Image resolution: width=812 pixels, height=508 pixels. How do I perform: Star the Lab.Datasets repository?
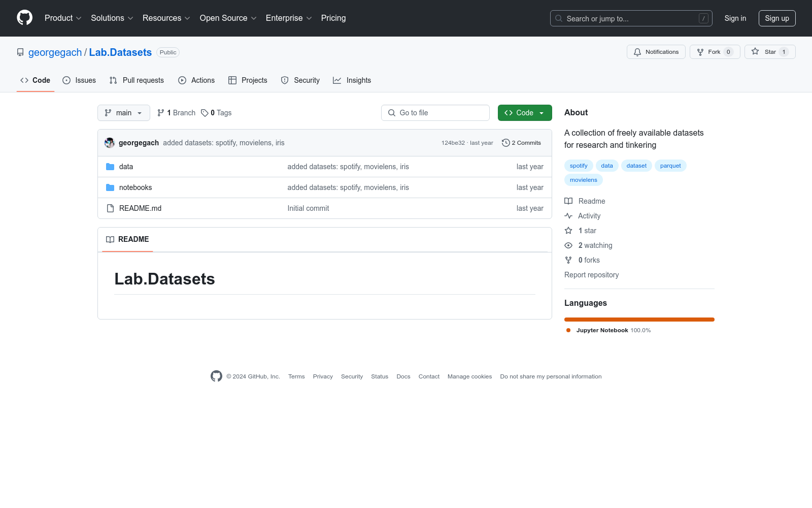point(770,52)
